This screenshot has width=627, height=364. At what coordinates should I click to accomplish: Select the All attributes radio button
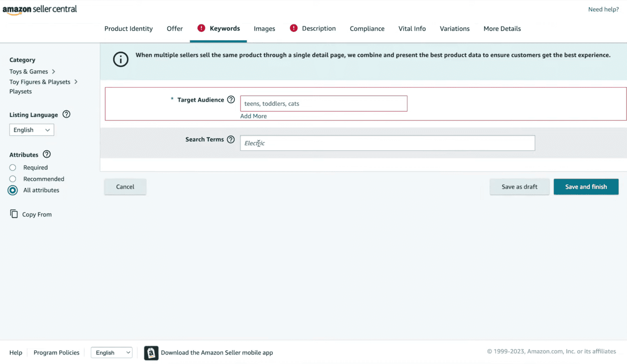(13, 190)
